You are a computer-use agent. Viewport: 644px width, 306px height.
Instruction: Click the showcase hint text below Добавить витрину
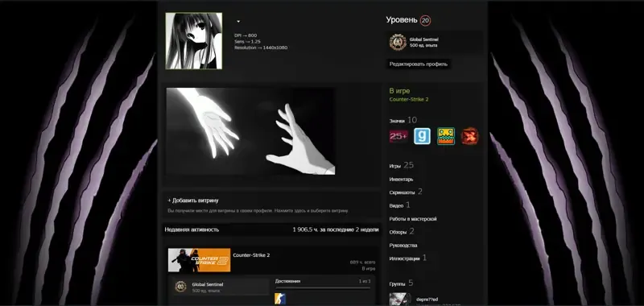tap(258, 211)
